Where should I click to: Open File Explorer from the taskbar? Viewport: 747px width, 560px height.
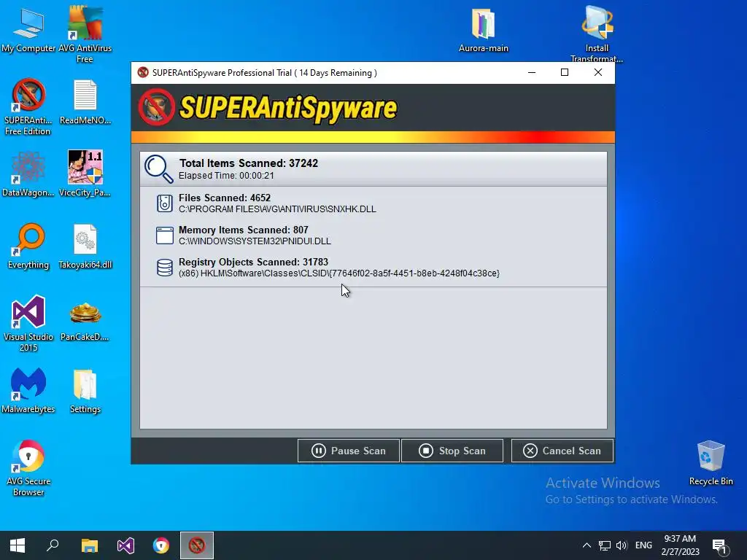pyautogui.click(x=89, y=545)
